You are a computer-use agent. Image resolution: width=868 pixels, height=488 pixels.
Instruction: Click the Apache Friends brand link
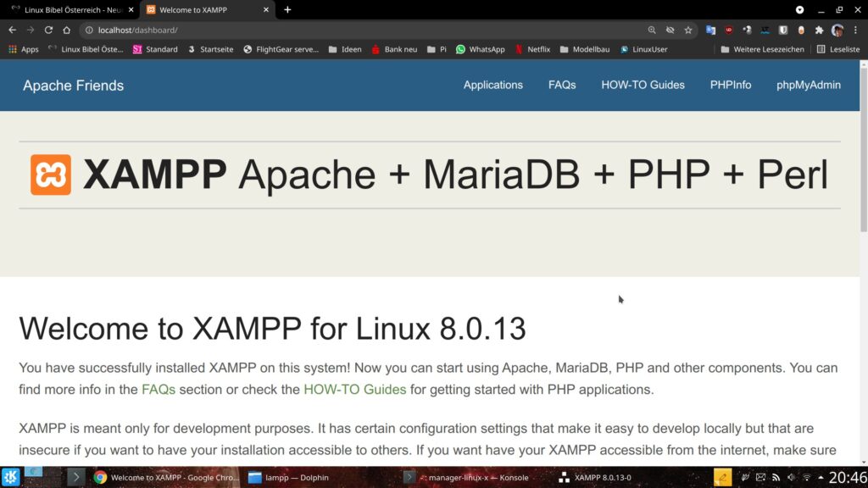73,86
